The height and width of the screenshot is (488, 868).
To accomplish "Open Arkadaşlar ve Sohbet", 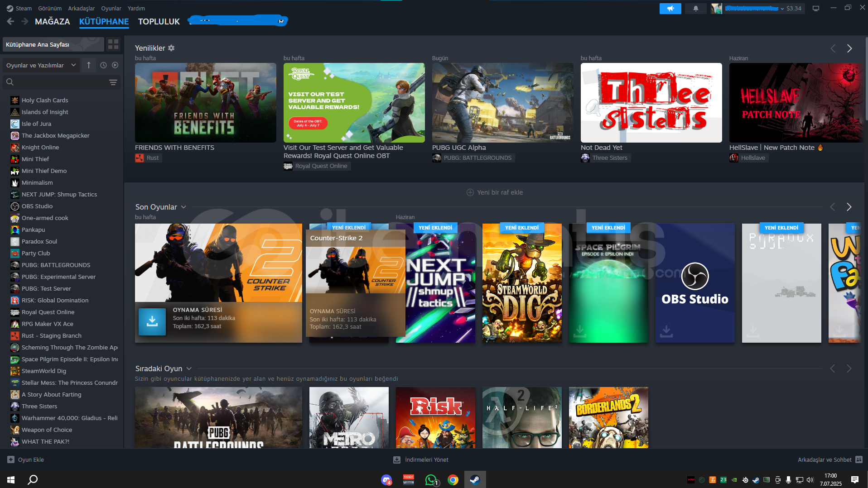I will coord(830,459).
